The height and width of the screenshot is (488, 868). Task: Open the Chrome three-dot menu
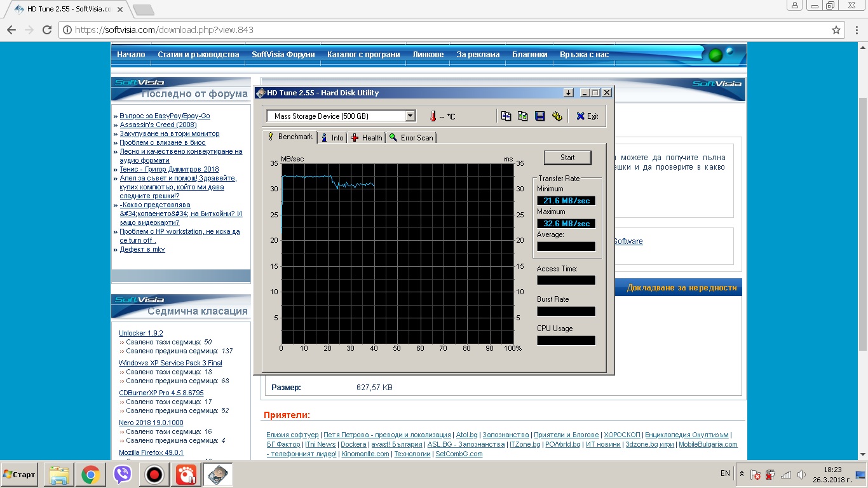pos(855,30)
